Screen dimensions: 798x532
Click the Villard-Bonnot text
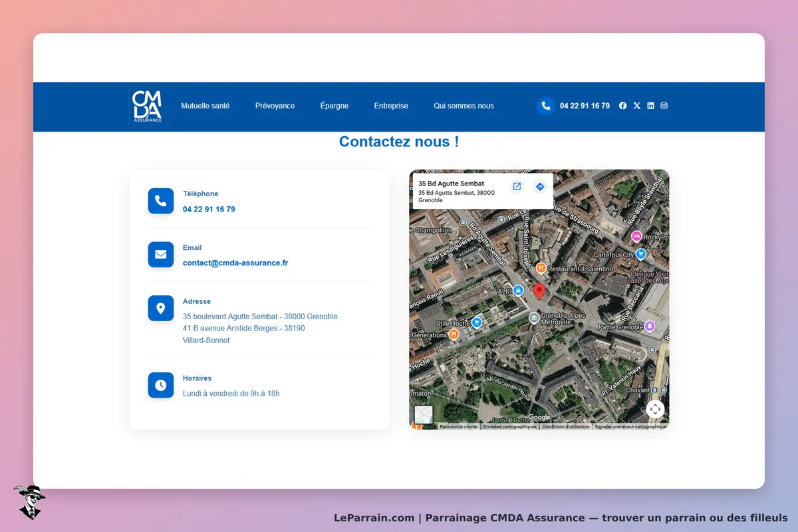click(x=206, y=340)
